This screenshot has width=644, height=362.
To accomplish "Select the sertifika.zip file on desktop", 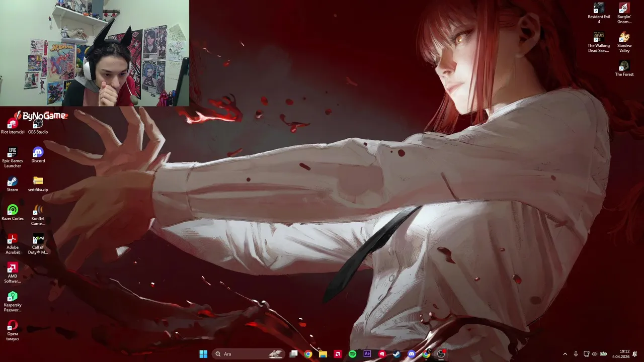I will tap(38, 184).
